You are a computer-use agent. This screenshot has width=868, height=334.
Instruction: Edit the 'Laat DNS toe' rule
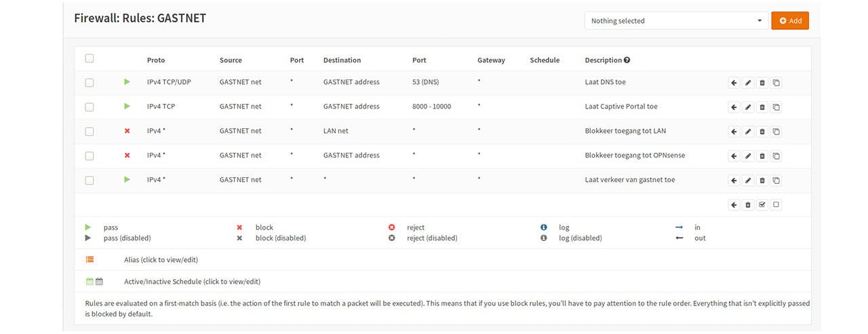[x=748, y=83]
